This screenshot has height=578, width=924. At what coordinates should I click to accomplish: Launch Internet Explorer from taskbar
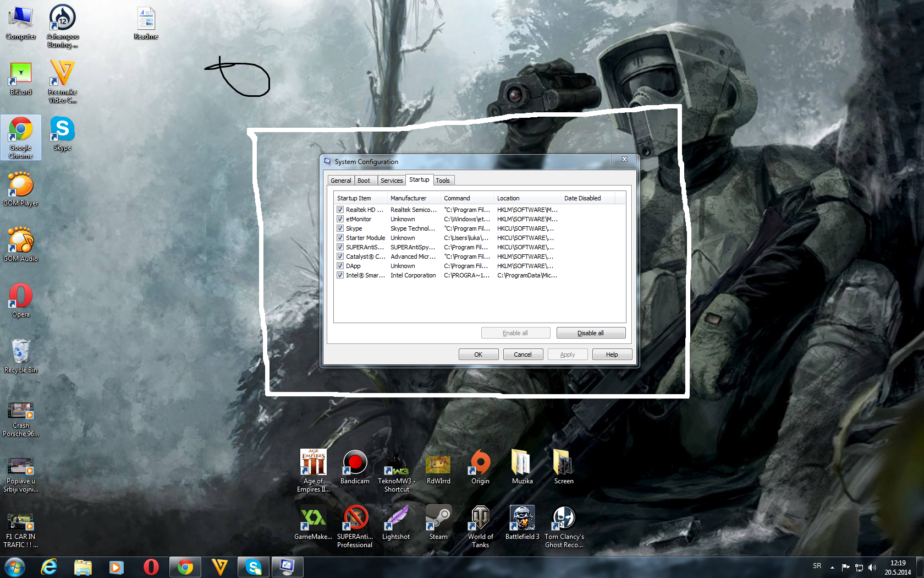coord(50,567)
